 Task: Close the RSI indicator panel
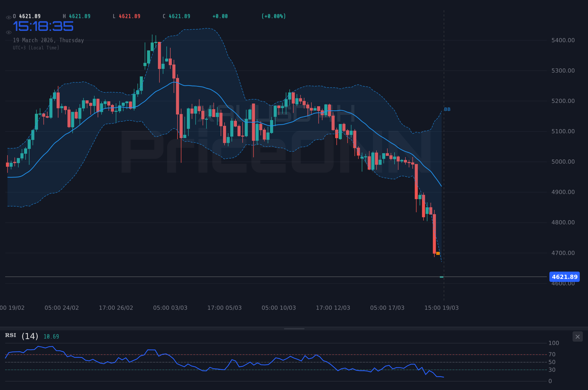click(577, 336)
